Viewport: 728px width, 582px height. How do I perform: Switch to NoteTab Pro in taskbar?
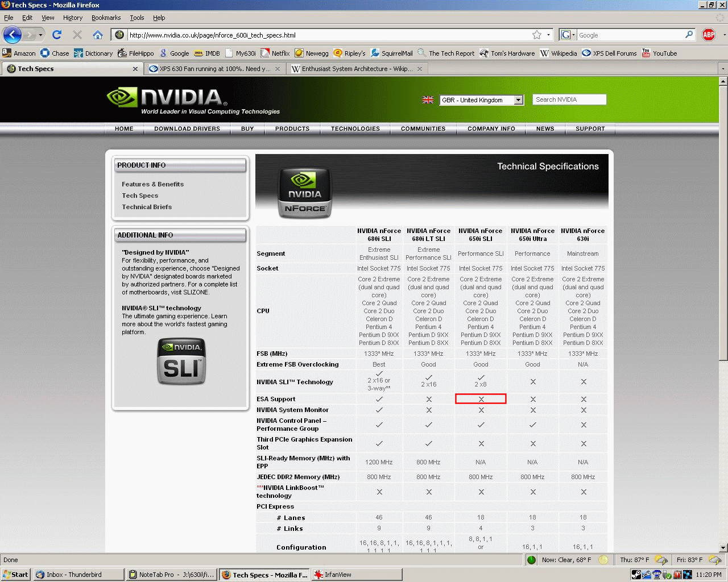[172, 575]
